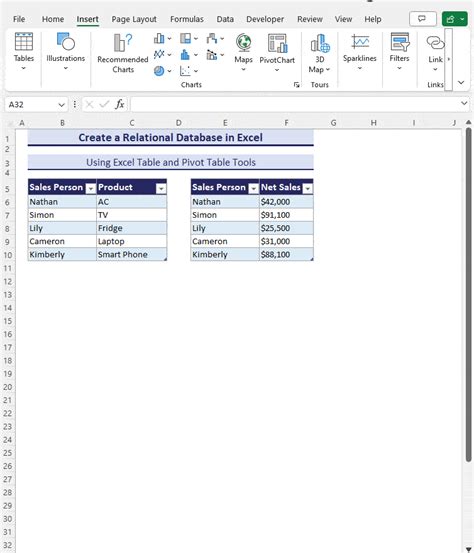Switch to the Page Layout tab
Screen dimensions: 474x553
click(x=134, y=19)
